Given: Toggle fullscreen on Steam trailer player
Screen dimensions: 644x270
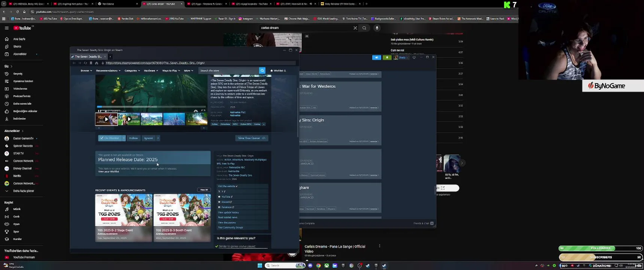Looking at the screenshot, I should click(x=203, y=111).
